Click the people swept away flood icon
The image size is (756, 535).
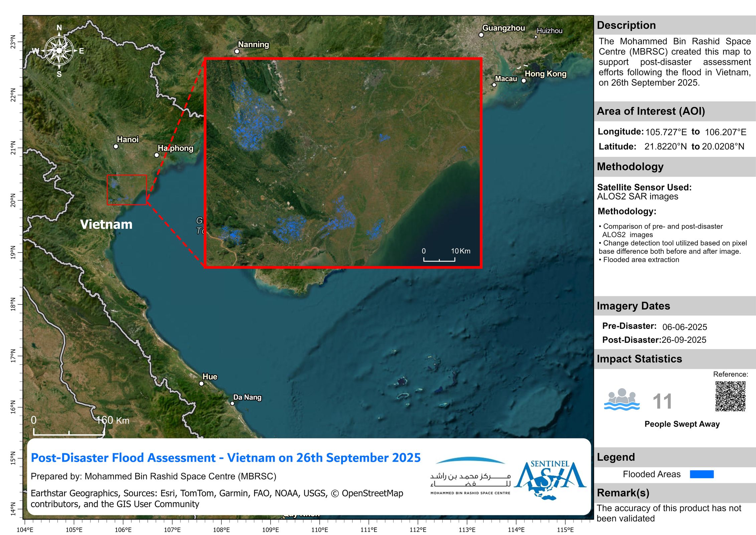coord(621,399)
